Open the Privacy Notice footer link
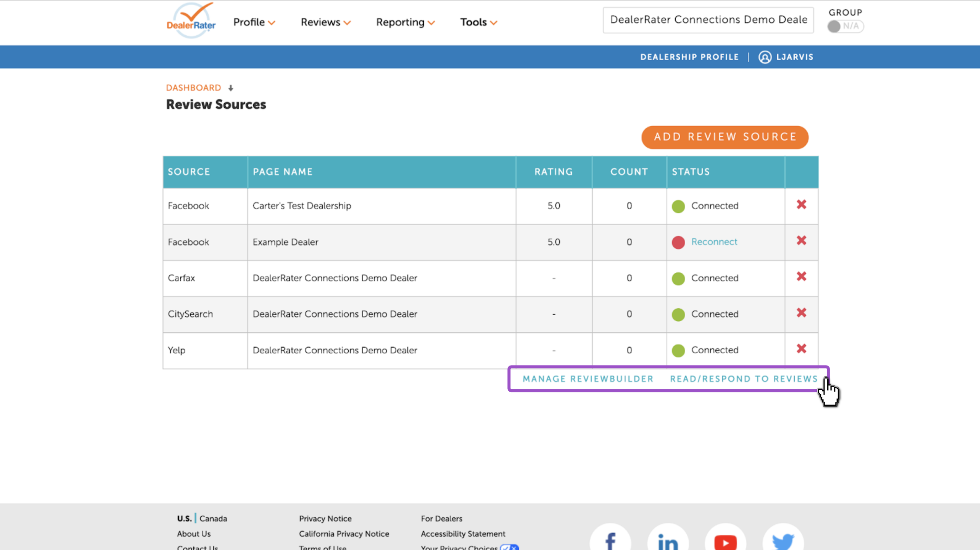This screenshot has height=550, width=980. click(x=325, y=518)
